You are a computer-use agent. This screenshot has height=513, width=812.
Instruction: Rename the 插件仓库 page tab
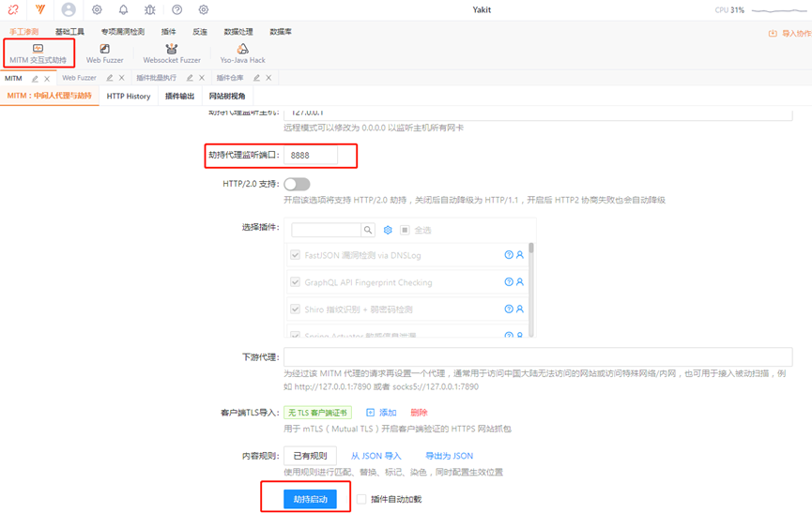(x=257, y=78)
